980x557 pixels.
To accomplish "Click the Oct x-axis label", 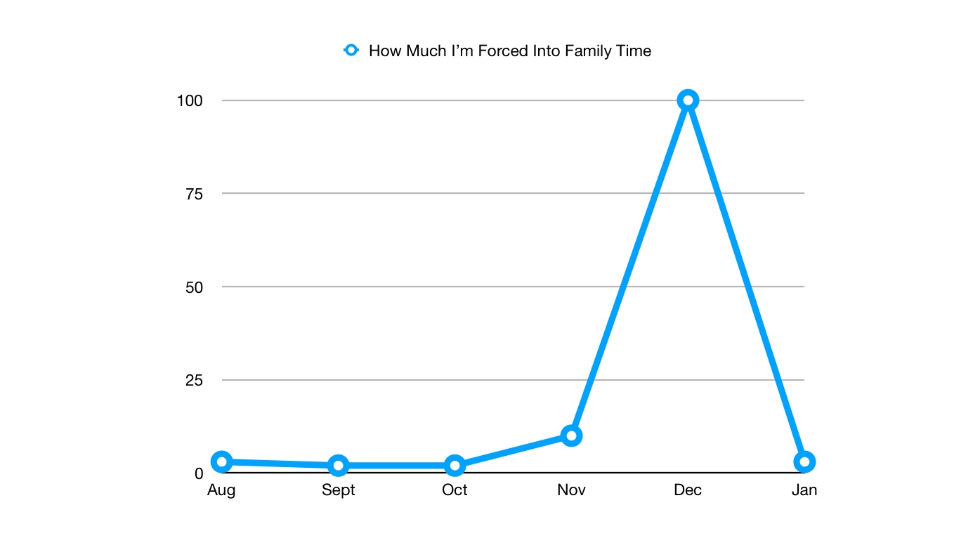I will click(455, 490).
